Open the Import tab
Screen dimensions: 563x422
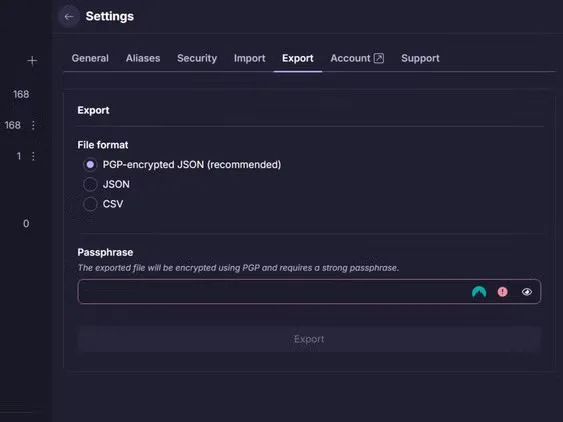[250, 58]
